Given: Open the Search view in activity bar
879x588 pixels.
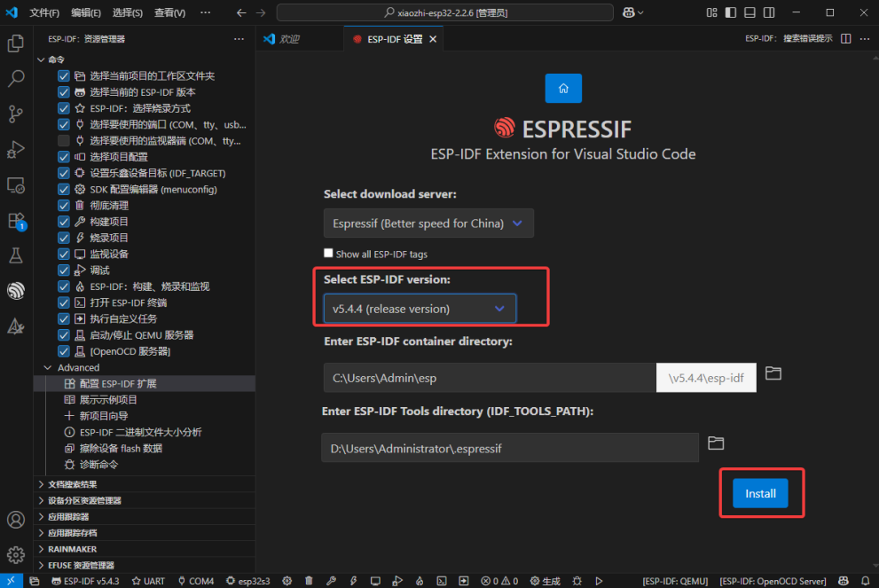Looking at the screenshot, I should coord(16,78).
